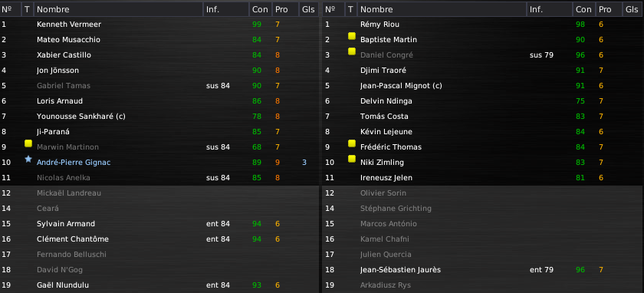Sort left team by Nombre column
Screen dimensions: 644x293
118,9
